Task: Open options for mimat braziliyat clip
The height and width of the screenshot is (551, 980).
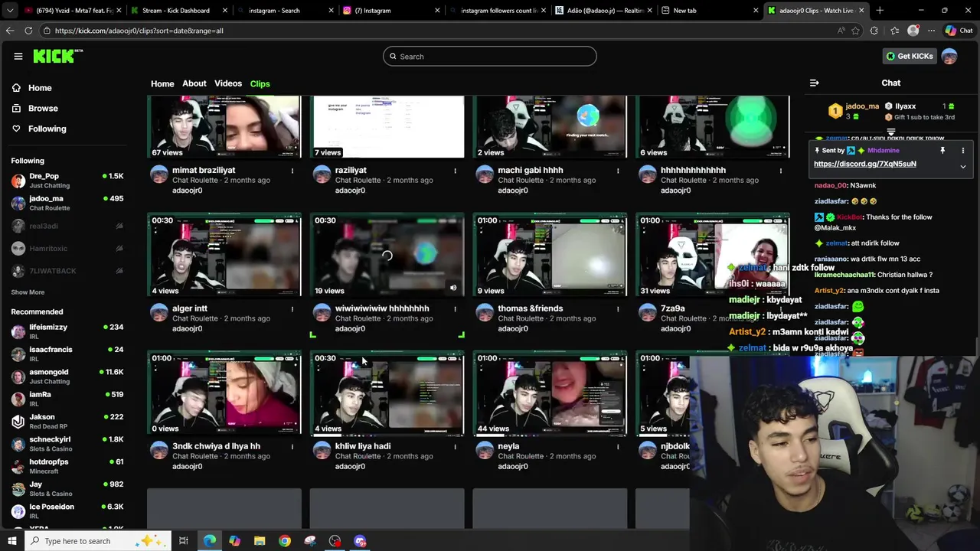Action: (292, 171)
